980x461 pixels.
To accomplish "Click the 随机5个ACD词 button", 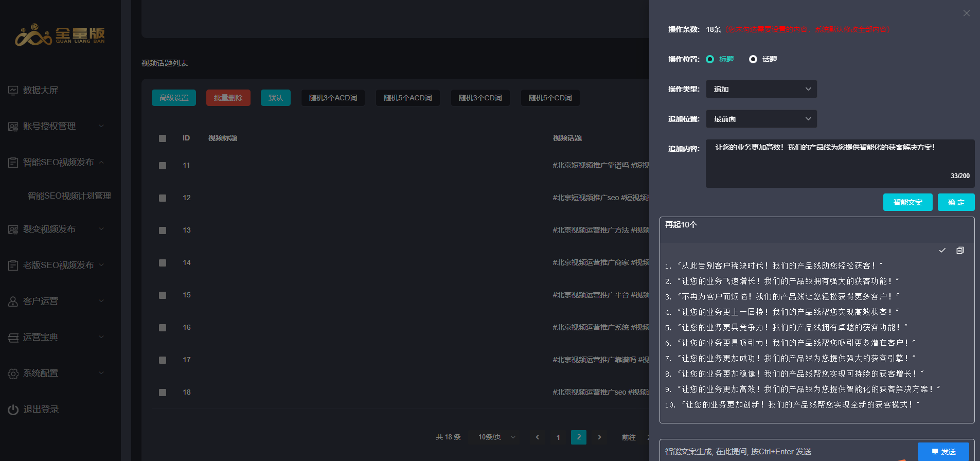I will coord(408,98).
